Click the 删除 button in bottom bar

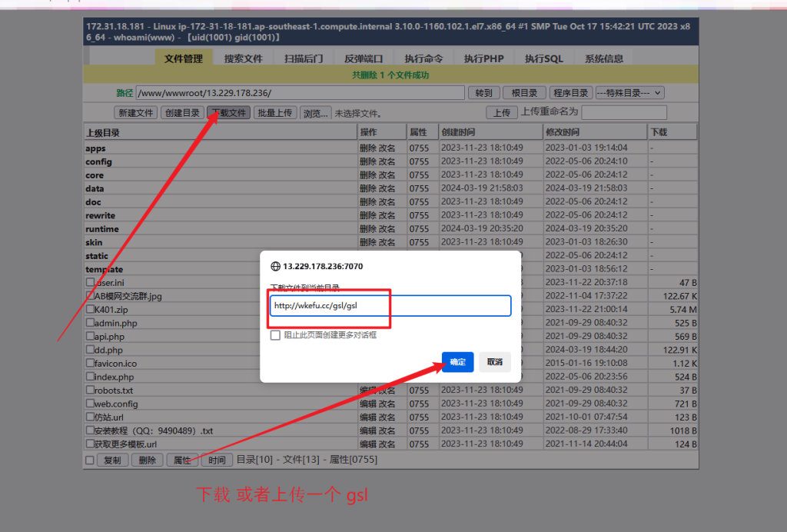(x=147, y=460)
